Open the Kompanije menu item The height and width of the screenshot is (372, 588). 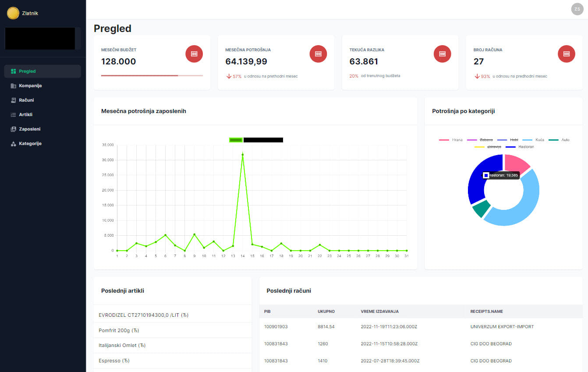[43, 86]
